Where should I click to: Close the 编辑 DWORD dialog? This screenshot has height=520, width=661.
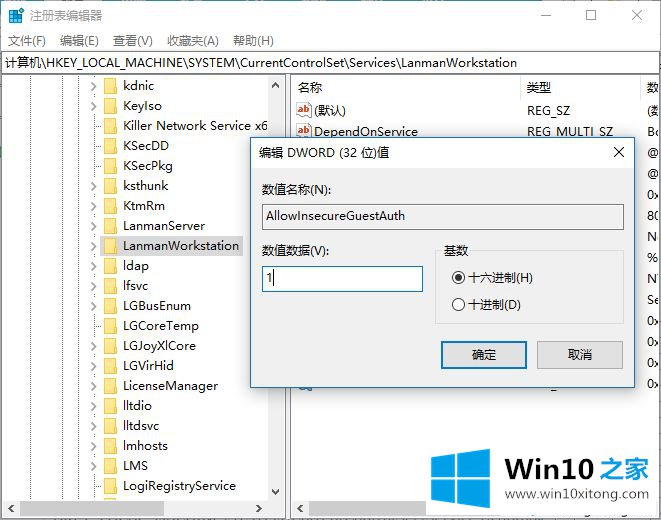coord(618,152)
